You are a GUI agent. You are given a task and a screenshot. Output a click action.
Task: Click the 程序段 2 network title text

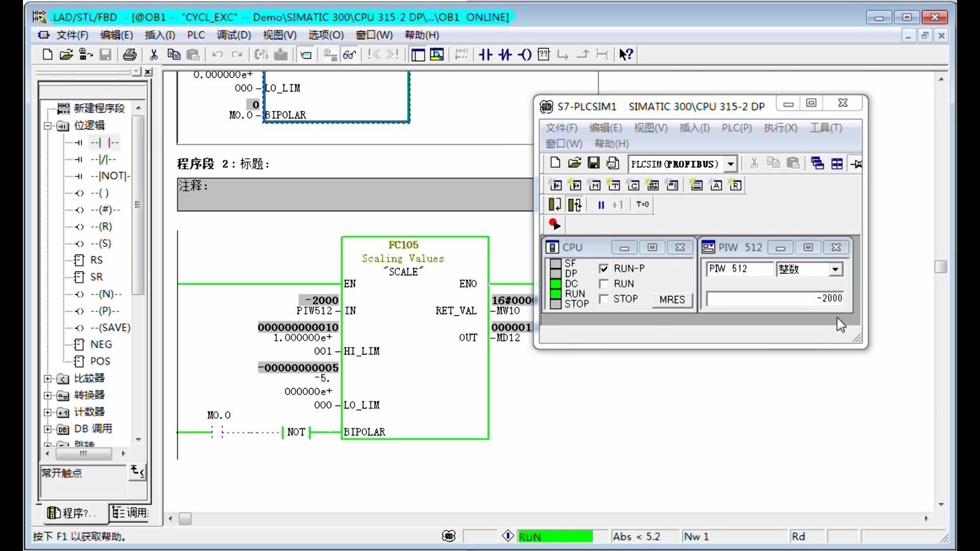[223, 164]
